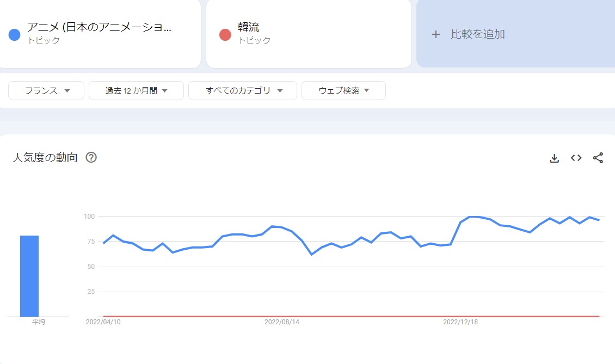Edit the 韓流 search topic

tap(249, 28)
